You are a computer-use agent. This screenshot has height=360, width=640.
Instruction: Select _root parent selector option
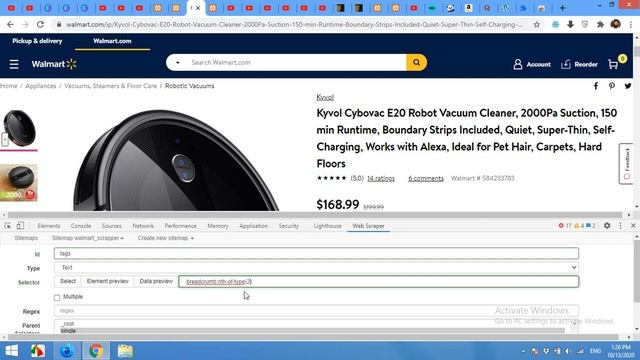(68, 324)
